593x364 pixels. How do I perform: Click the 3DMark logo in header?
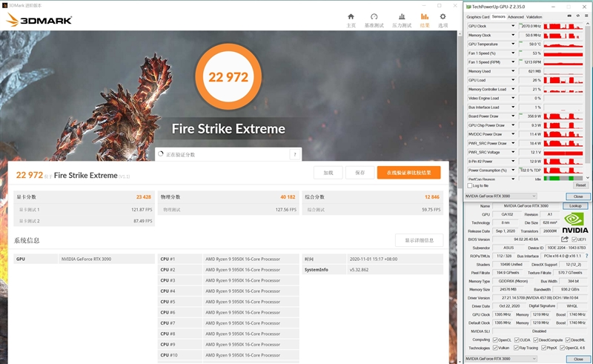(39, 20)
